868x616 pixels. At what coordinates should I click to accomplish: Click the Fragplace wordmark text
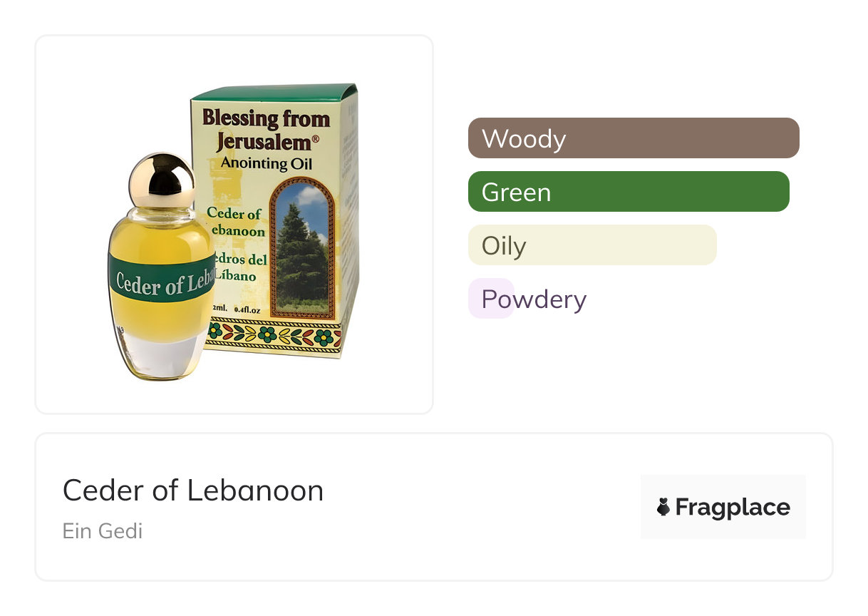(x=733, y=508)
